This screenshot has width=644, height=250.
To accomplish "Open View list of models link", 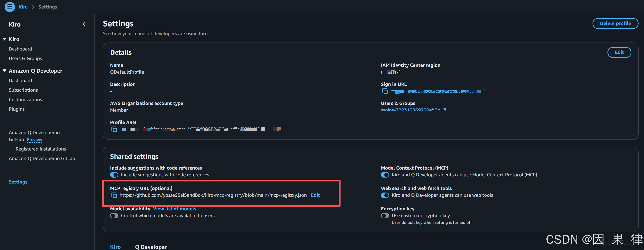I will click(174, 209).
